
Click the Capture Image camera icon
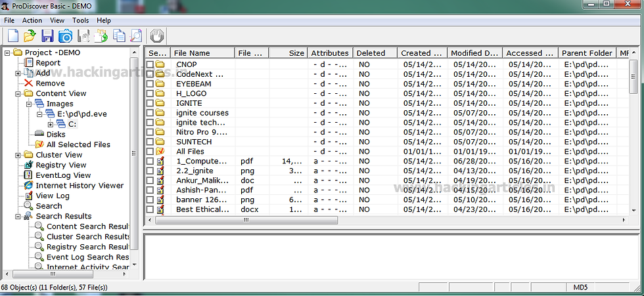65,36
